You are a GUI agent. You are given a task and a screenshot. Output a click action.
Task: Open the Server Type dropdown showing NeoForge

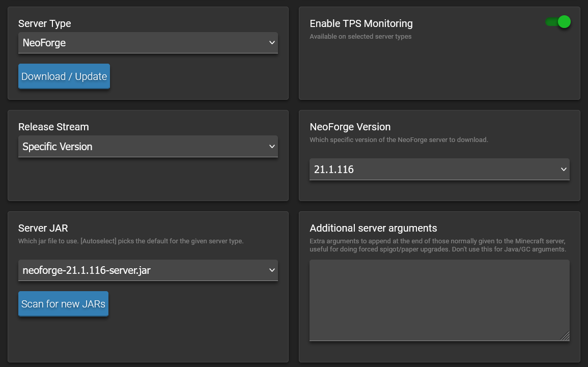[x=148, y=43]
